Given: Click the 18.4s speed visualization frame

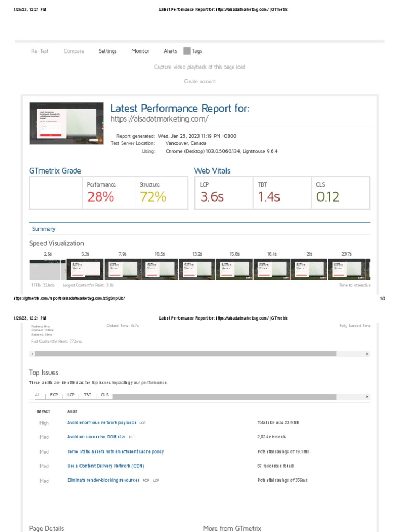Looking at the screenshot, I should (272, 270).
